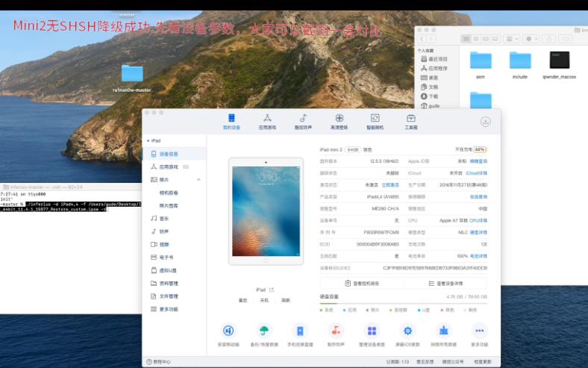Switch to the 智能刷机 flashing tab
The image size is (588, 368).
(375, 122)
